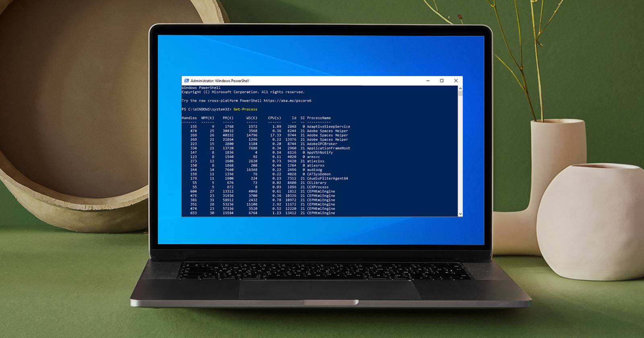Viewport: 644px width, 338px height.
Task: Click the Id value 11172 of CEPHtmlEngine
Action: (291, 204)
